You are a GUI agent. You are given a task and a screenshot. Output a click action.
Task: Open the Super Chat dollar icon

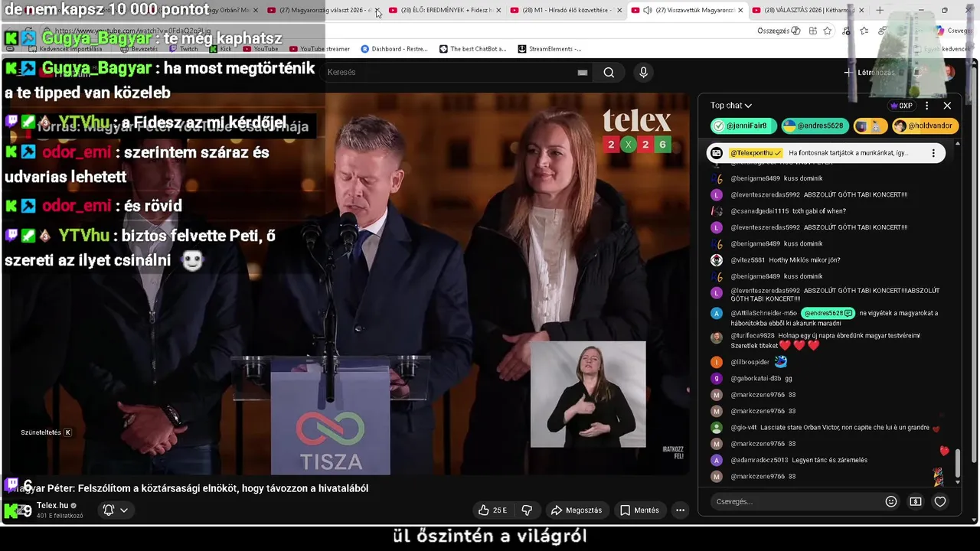(915, 502)
